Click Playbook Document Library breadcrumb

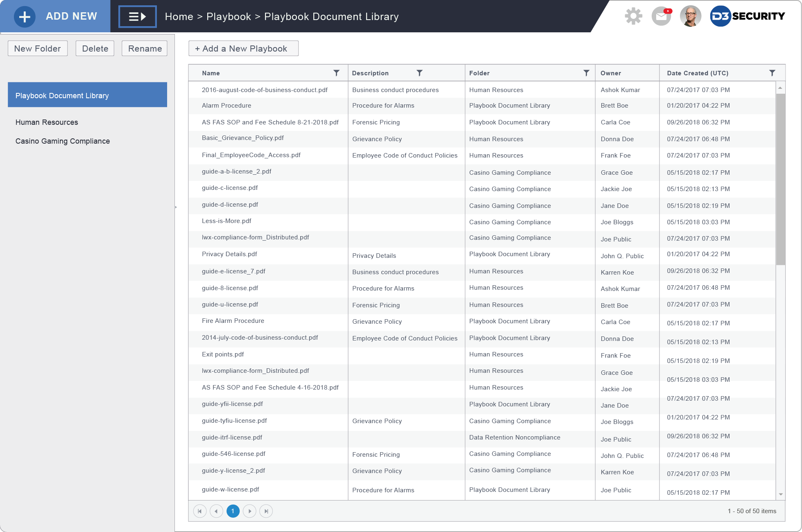point(331,17)
